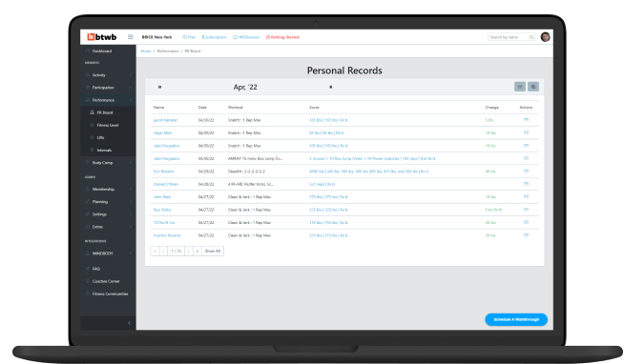This screenshot has height=364, width=624.
Task: Expand the Membership sidebar section
Action: [108, 190]
